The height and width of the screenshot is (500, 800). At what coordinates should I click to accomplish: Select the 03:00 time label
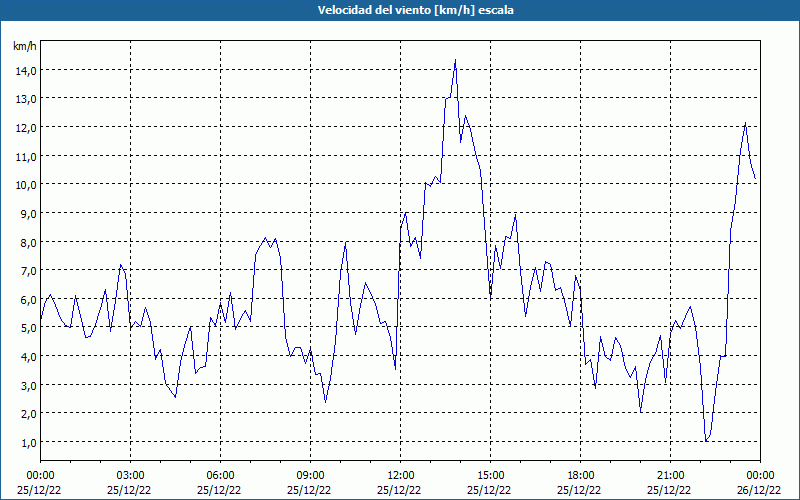tap(130, 476)
